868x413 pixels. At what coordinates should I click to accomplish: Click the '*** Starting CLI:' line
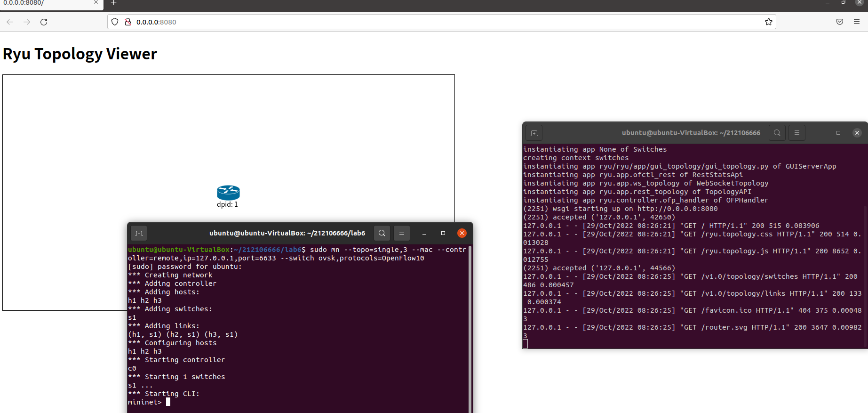164,394
